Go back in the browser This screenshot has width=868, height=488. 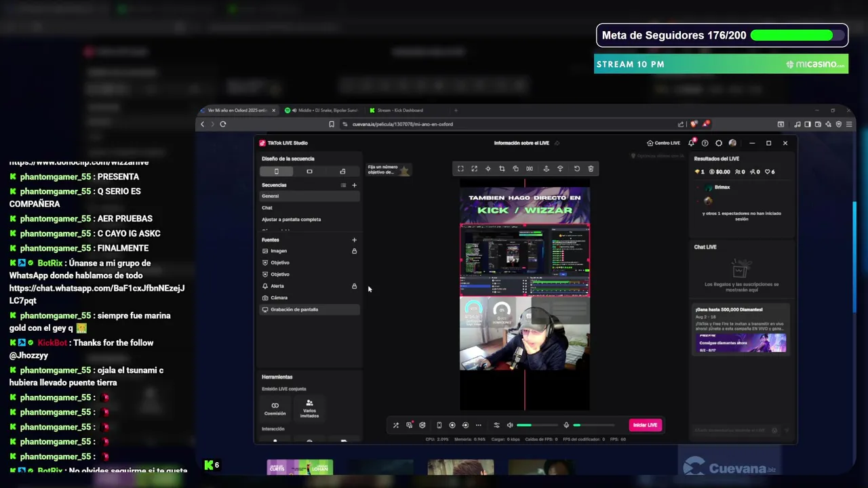pyautogui.click(x=202, y=124)
